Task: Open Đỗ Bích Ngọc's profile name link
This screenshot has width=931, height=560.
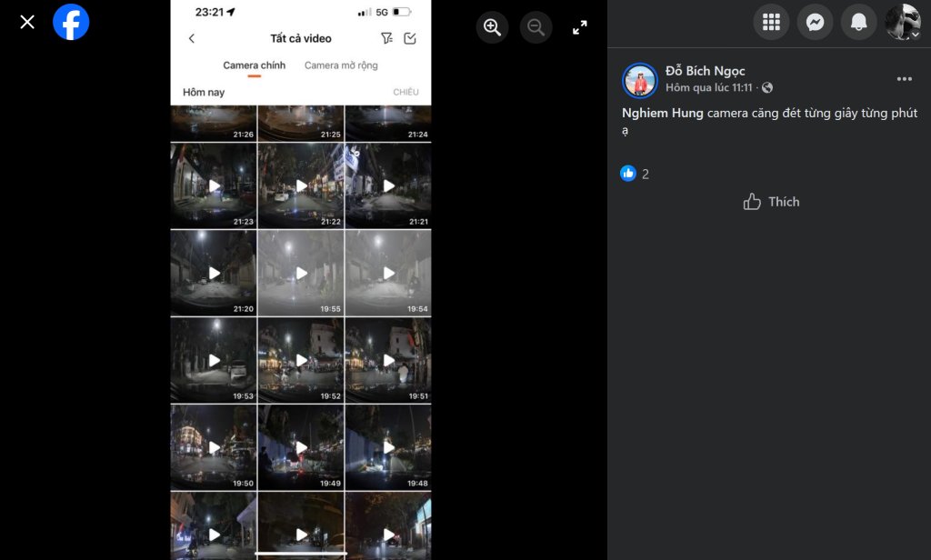Action: pyautogui.click(x=705, y=71)
